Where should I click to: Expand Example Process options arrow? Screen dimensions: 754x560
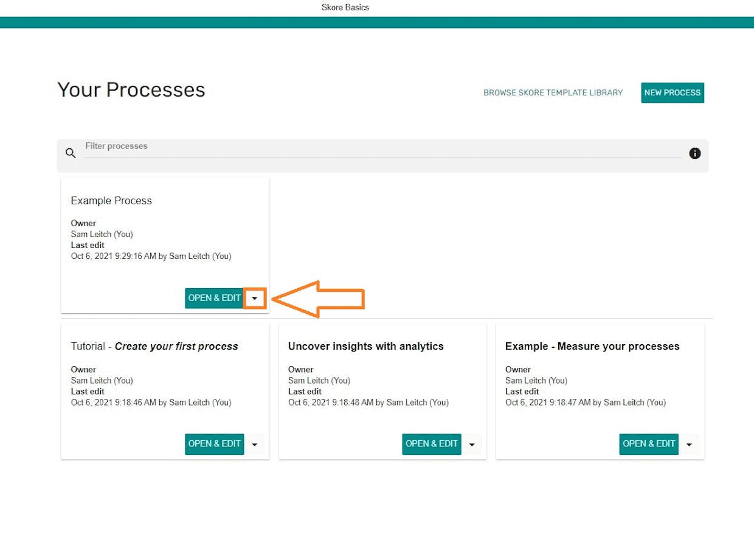coord(255,299)
